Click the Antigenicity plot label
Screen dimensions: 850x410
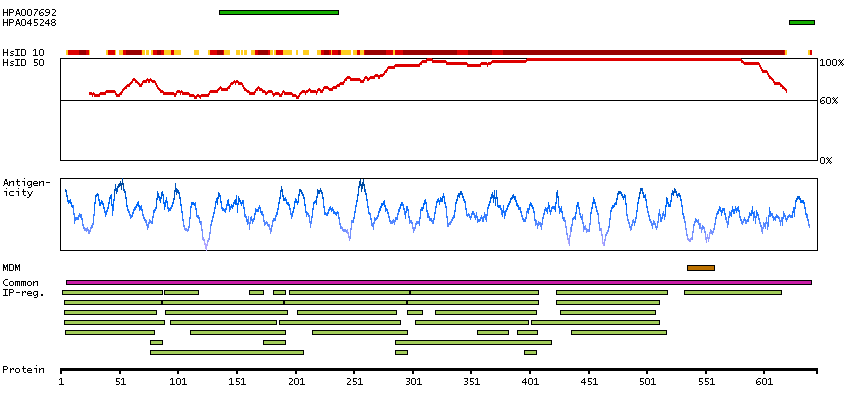click(x=24, y=187)
